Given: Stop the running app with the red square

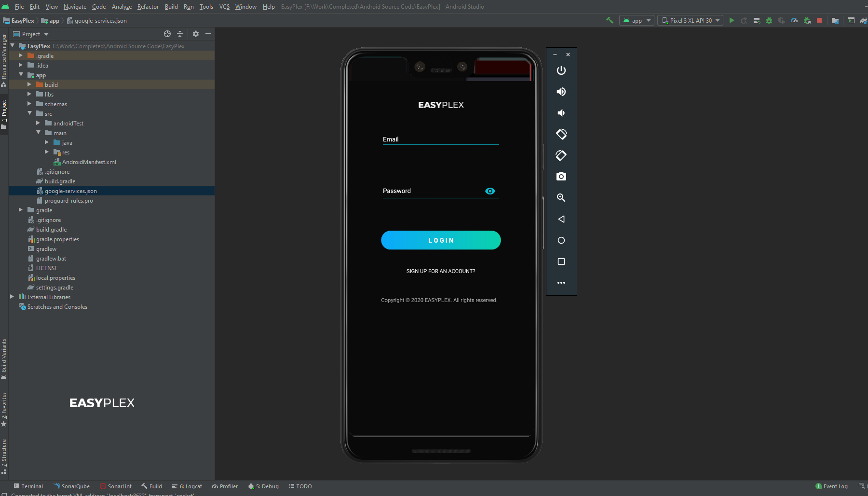Looking at the screenshot, I should click(819, 20).
